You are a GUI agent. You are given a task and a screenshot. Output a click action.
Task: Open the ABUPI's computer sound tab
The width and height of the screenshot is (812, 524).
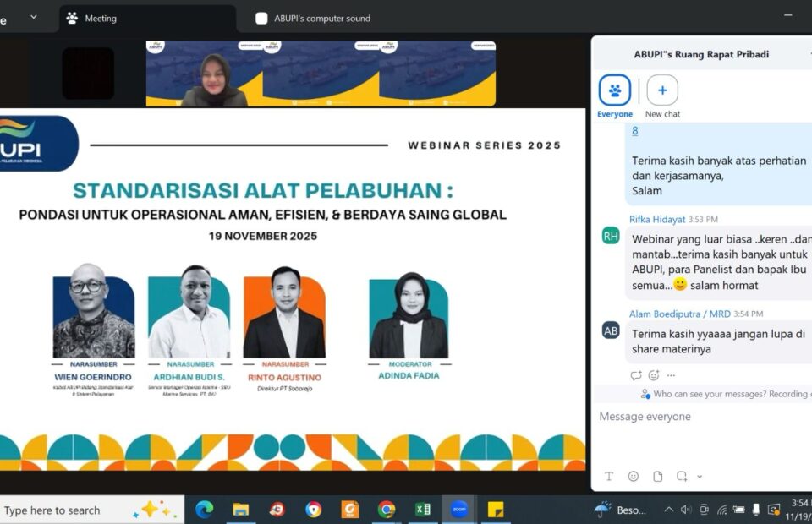point(314,19)
